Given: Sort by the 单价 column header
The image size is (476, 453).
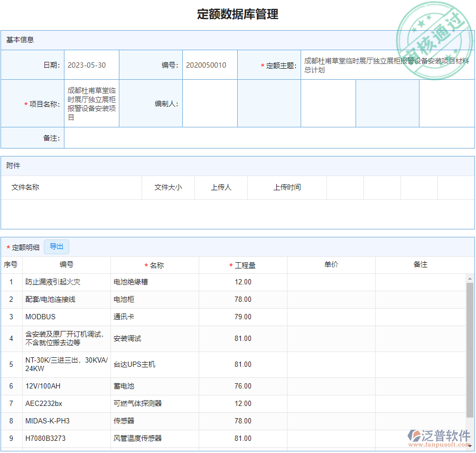Looking at the screenshot, I should pos(330,265).
